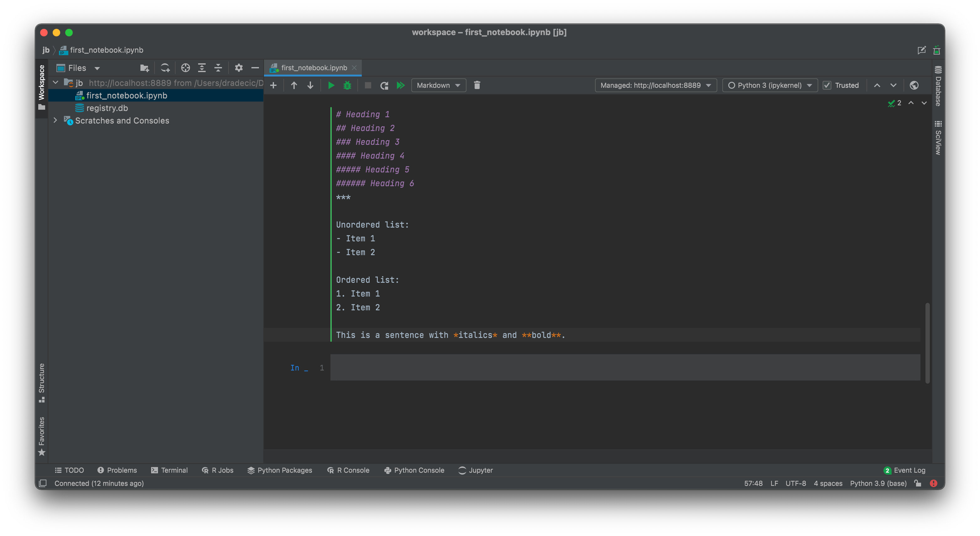The image size is (980, 536).
Task: Move cell up with arrow icon
Action: (x=294, y=85)
